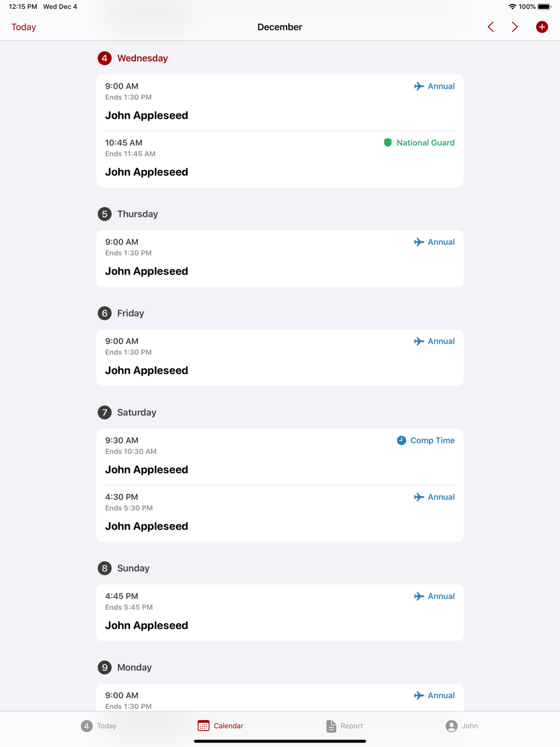
Task: Select the Wednesday date 4 badge
Action: [105, 58]
